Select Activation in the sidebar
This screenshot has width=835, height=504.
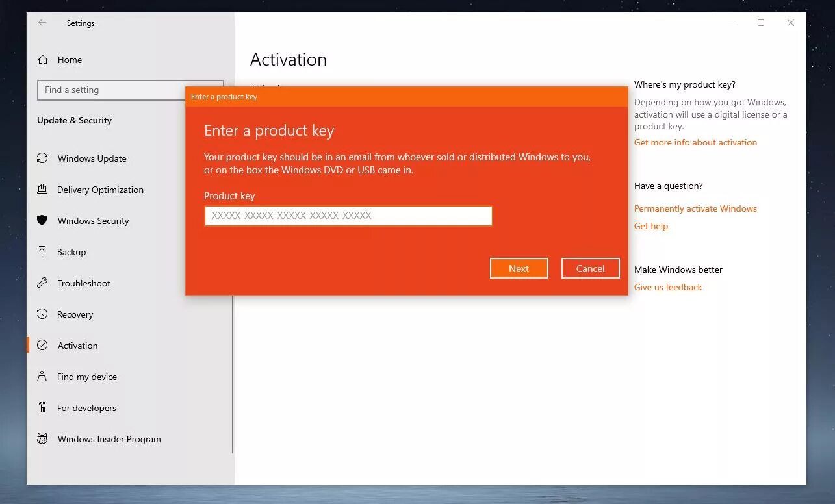click(77, 346)
